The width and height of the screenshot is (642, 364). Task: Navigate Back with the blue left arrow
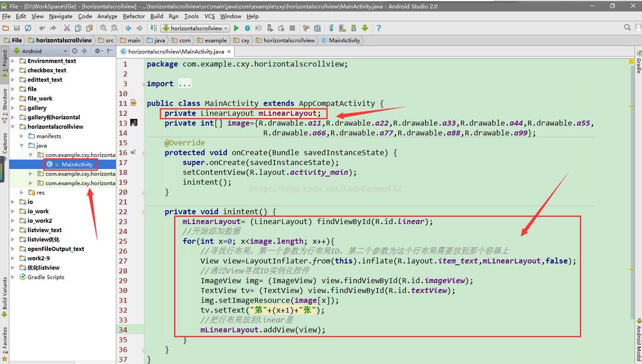[x=128, y=28]
